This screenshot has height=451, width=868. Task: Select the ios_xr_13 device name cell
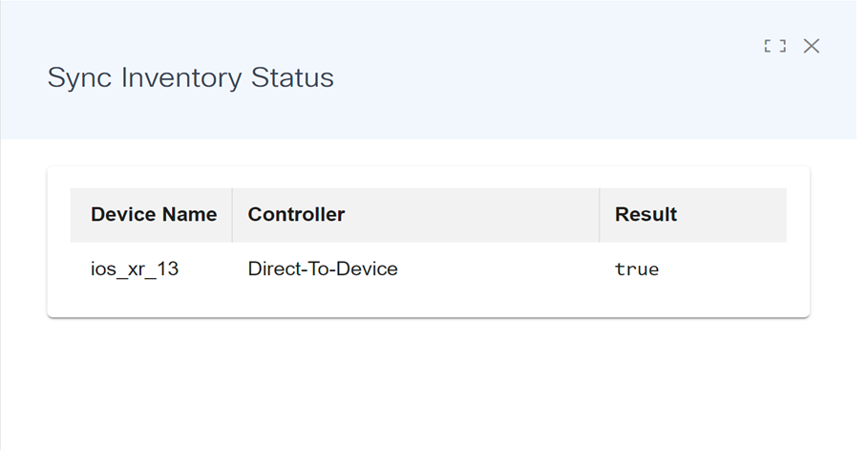135,269
